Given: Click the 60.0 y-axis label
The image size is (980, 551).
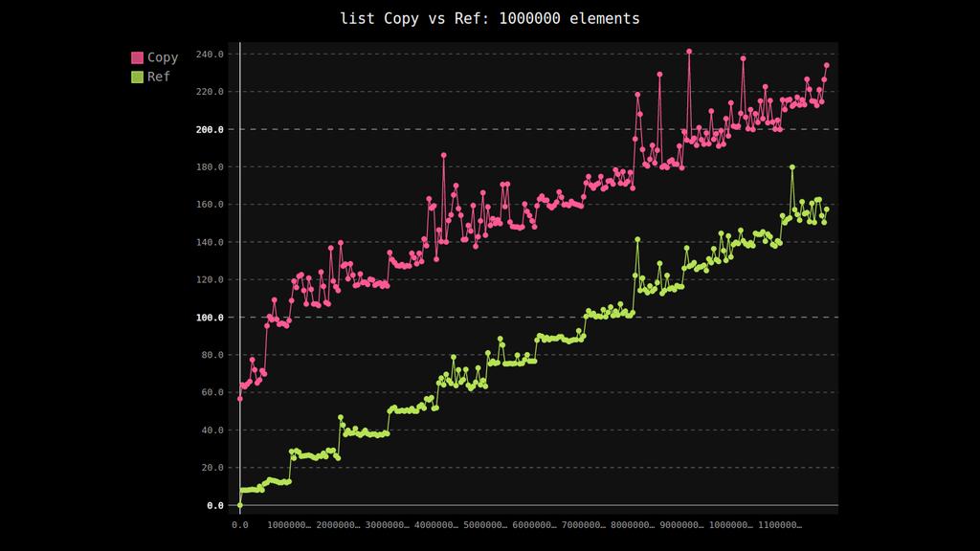Looking at the screenshot, I should click(212, 392).
